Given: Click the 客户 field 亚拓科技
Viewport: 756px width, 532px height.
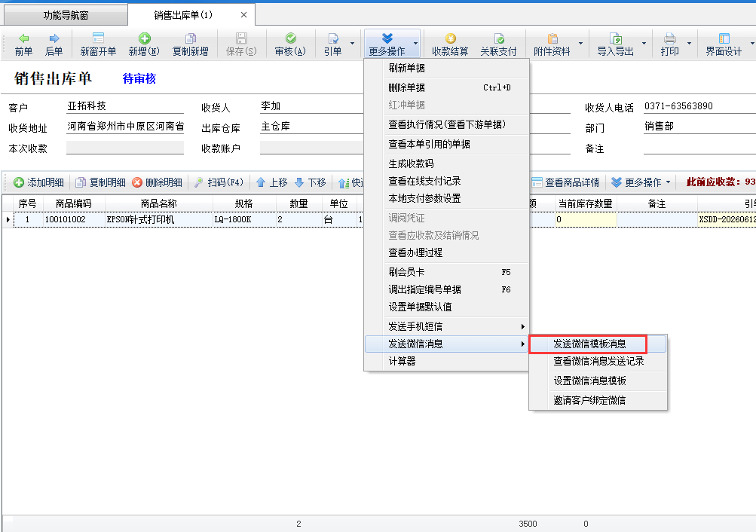Looking at the screenshot, I should (125, 106).
